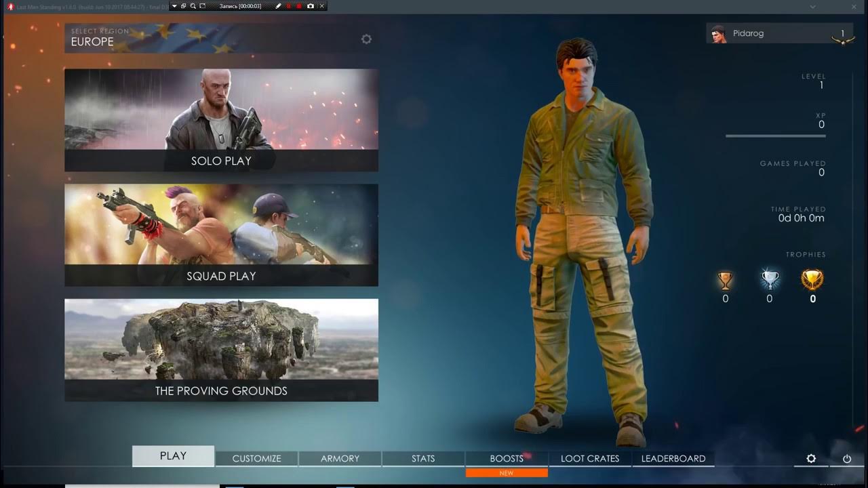Open the recorder dropdown arrow menu

175,5
